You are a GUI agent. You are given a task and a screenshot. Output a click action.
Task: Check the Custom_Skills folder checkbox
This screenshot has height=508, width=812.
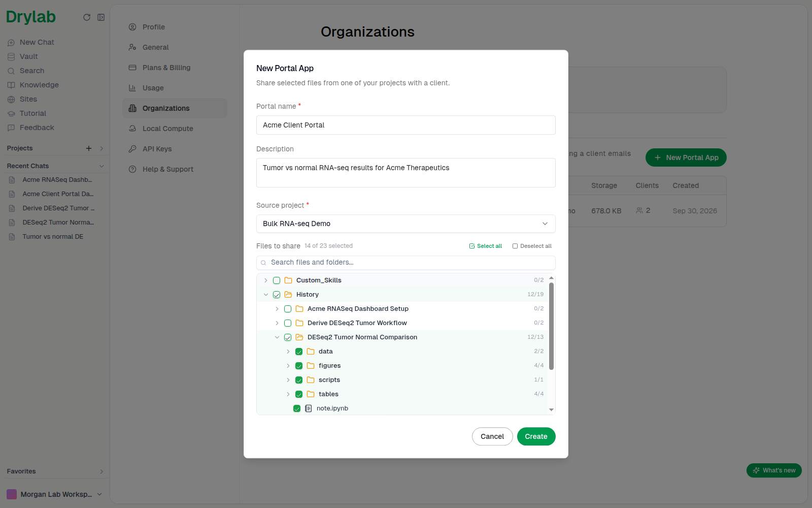click(x=277, y=280)
